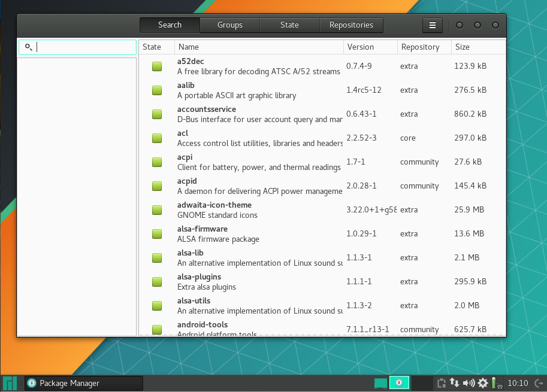The height and width of the screenshot is (392, 547).
Task: Toggle the state box for adwaita-icon-theme
Action: (156, 210)
